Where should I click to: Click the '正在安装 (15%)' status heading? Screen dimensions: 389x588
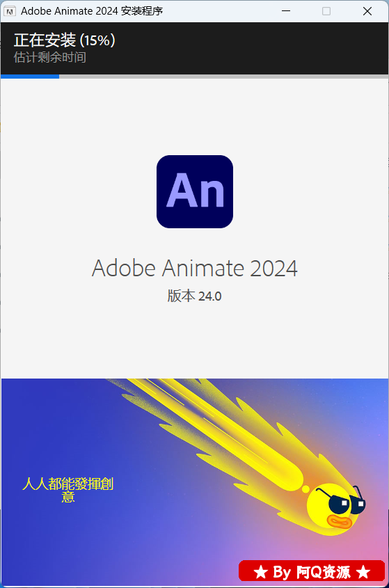click(x=65, y=40)
